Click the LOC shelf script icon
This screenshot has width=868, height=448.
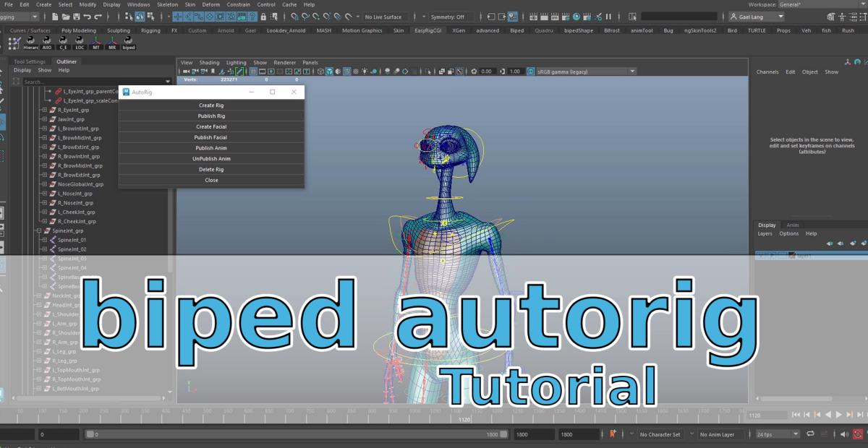point(80,43)
